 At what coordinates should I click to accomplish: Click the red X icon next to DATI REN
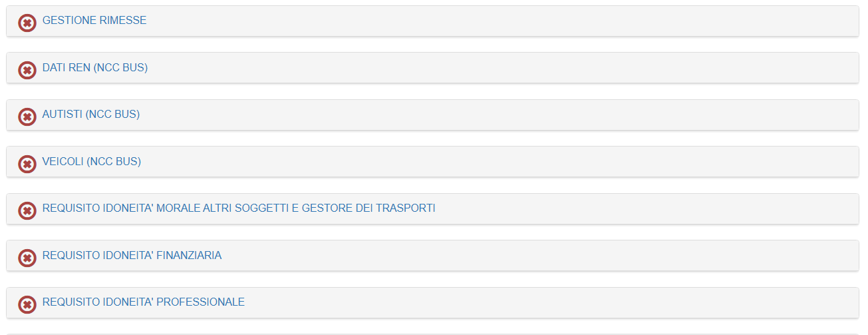pos(27,70)
